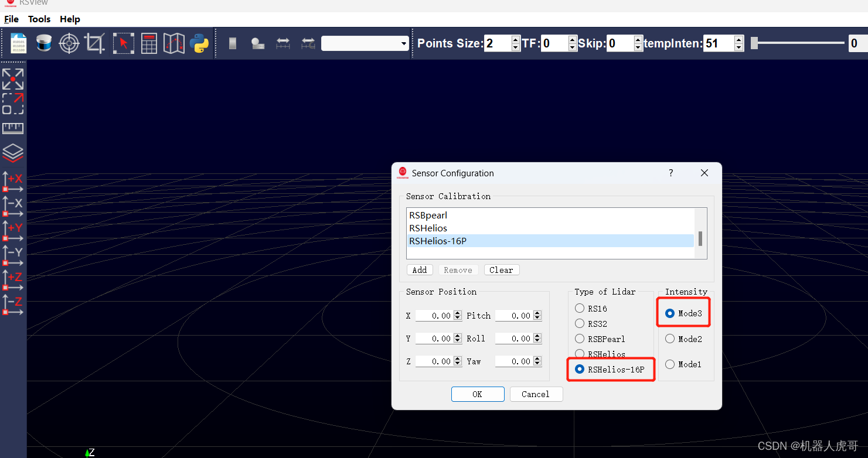The height and width of the screenshot is (458, 868).
Task: Click Clear under Sensor Calibration
Action: pos(501,270)
